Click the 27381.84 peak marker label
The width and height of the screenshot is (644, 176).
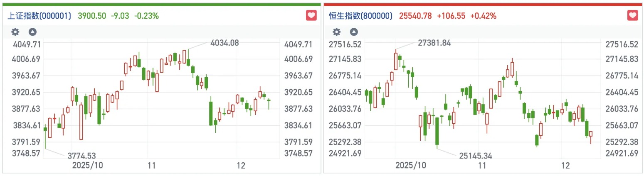434,43
